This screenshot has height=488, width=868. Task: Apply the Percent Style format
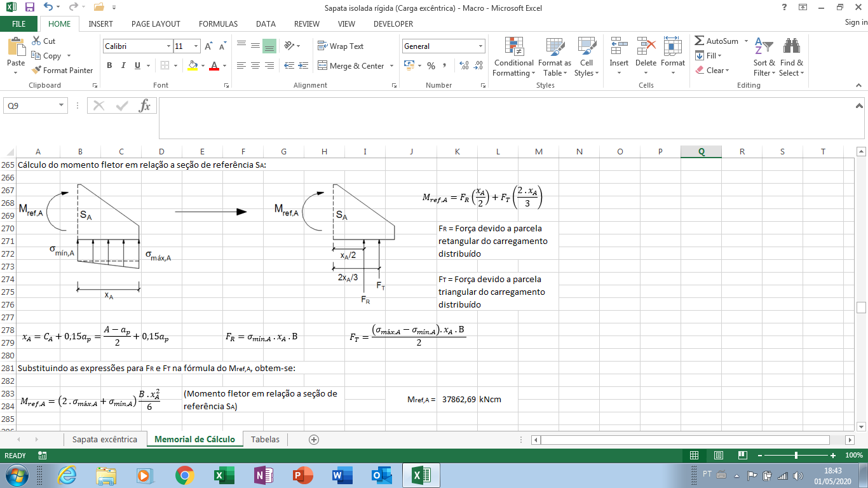click(x=431, y=65)
